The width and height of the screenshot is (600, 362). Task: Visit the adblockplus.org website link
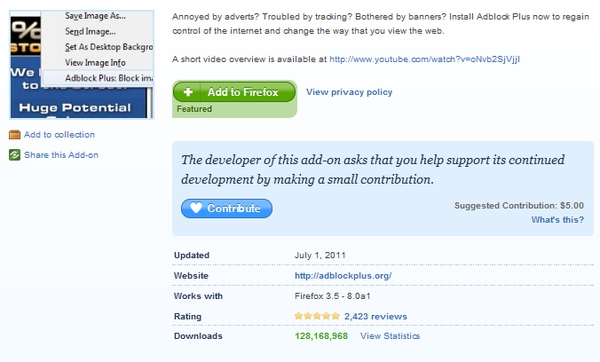pos(343,276)
